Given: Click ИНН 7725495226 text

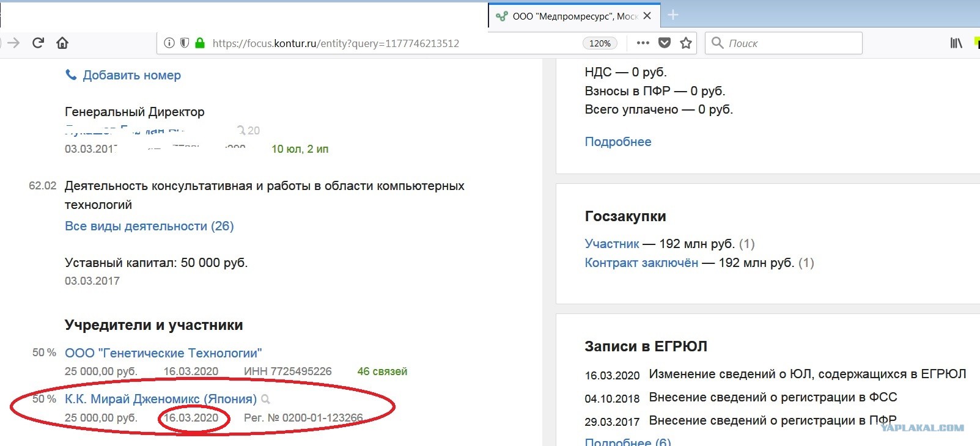Looking at the screenshot, I should pos(288,371).
